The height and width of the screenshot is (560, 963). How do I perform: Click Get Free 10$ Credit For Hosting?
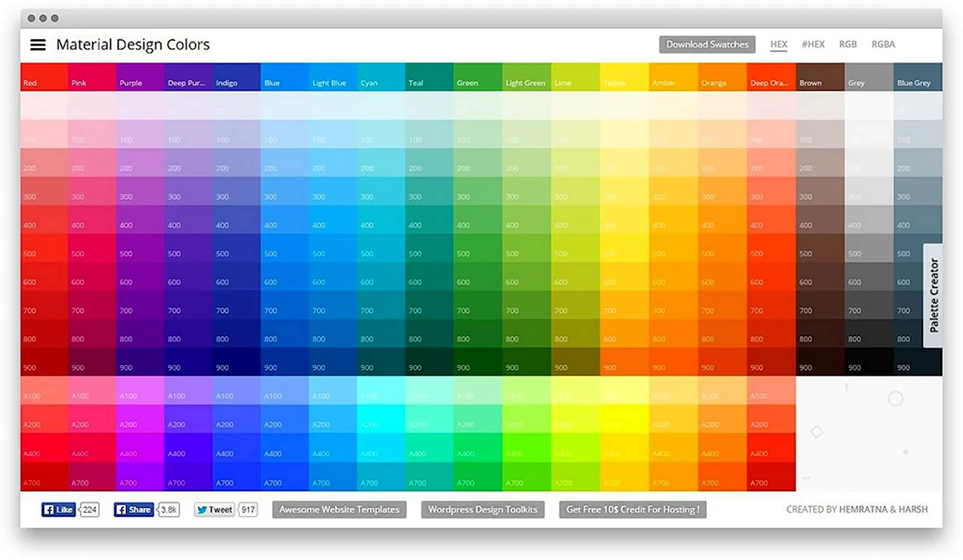(x=632, y=509)
